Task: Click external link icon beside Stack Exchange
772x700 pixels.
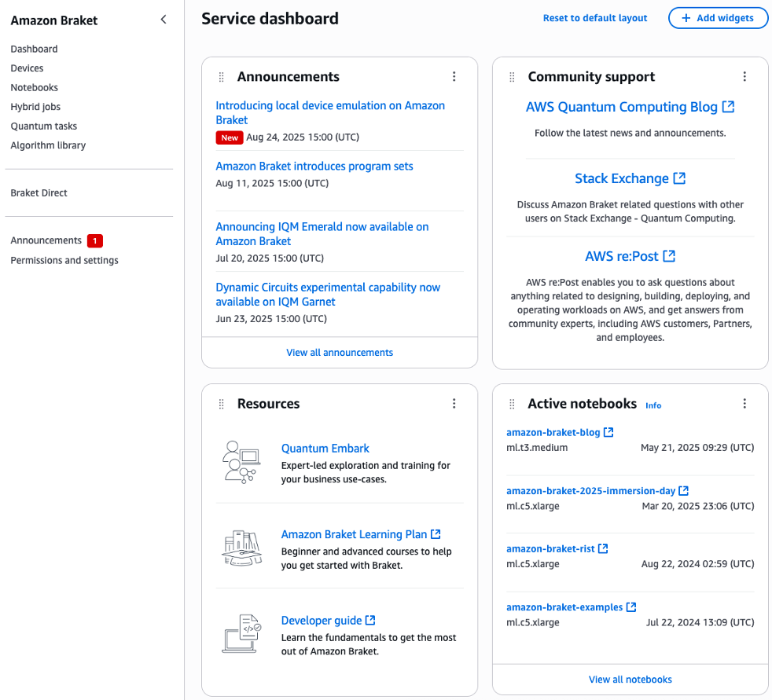Action: point(679,178)
